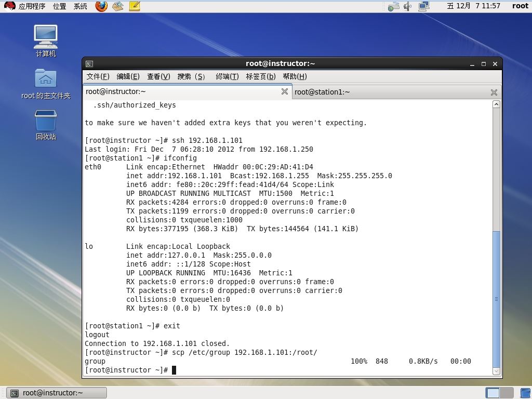Open the 编辑(E) terminal menu
The height and width of the screenshot is (399, 532).
(128, 77)
